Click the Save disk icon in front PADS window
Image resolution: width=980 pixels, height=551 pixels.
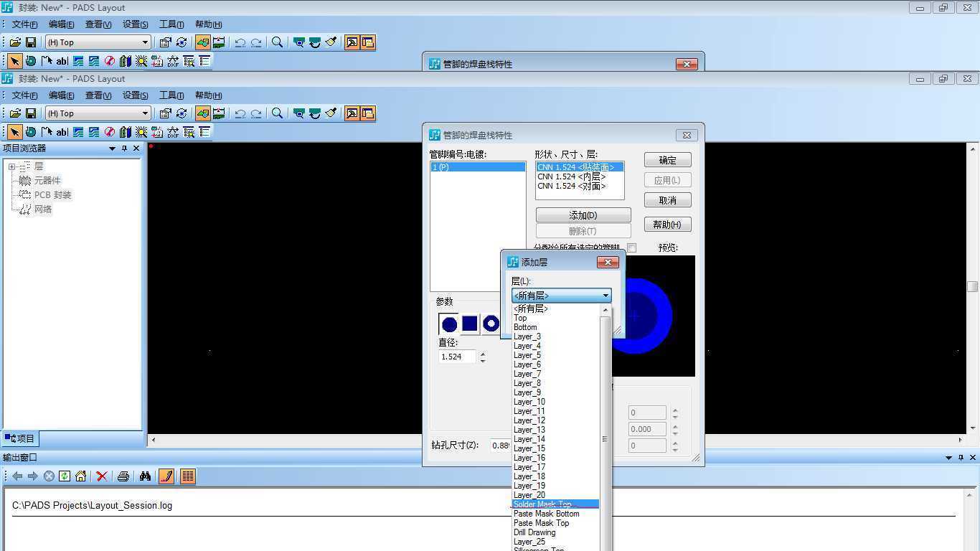(x=31, y=113)
